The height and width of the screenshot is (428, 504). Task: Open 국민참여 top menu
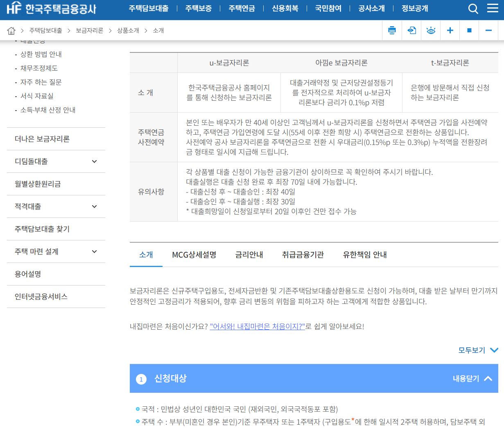pos(328,8)
